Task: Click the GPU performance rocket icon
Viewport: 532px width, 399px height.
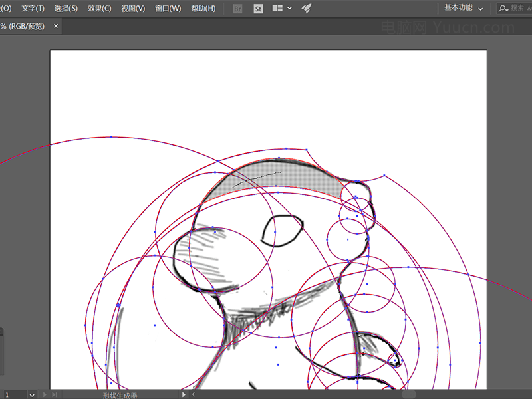Action: point(306,9)
